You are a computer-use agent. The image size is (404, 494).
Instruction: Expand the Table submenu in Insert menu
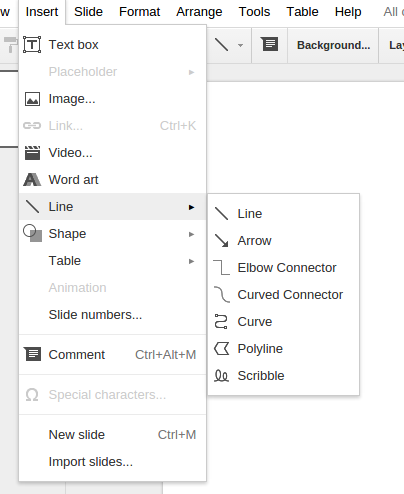pyautogui.click(x=112, y=261)
